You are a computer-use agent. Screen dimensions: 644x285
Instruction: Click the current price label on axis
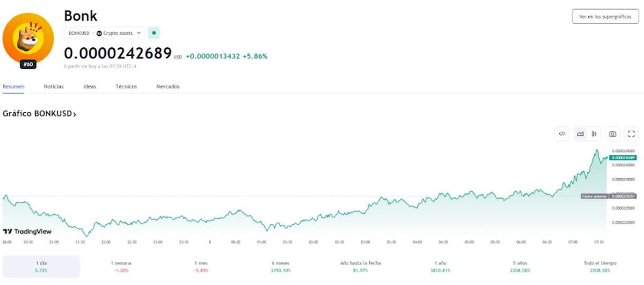[x=624, y=158]
